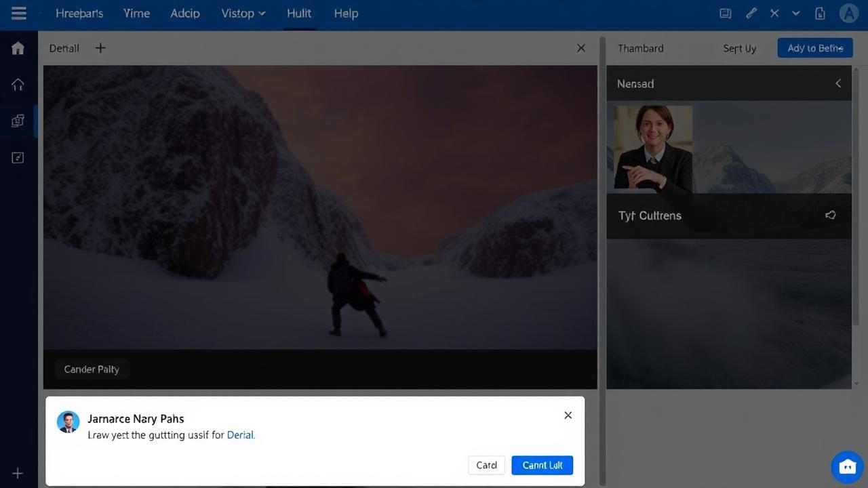
Task: Open the hamburger menu in the top bar
Action: 18,14
